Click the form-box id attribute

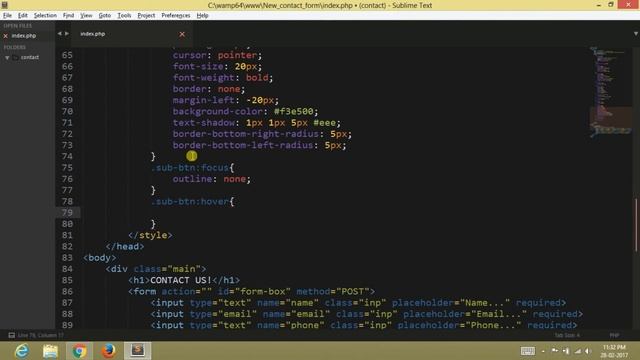click(254, 292)
